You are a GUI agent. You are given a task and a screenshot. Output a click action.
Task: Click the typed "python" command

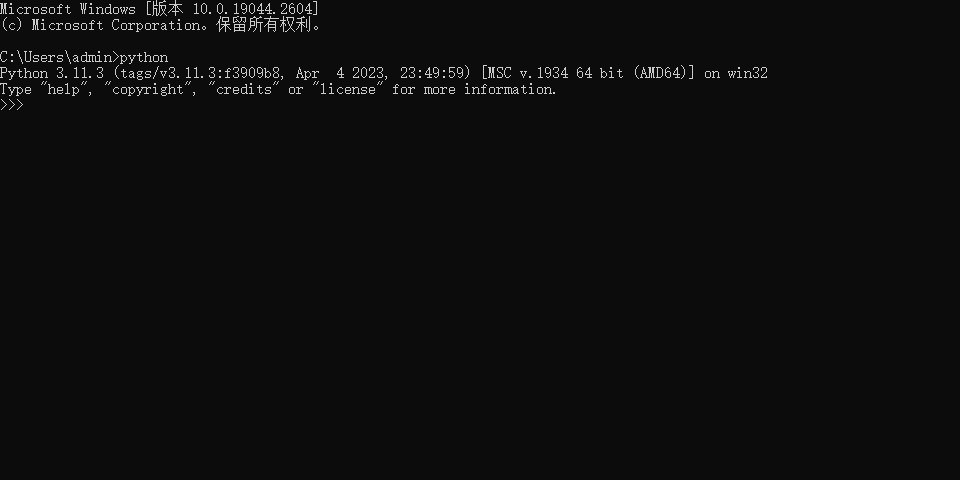point(144,58)
